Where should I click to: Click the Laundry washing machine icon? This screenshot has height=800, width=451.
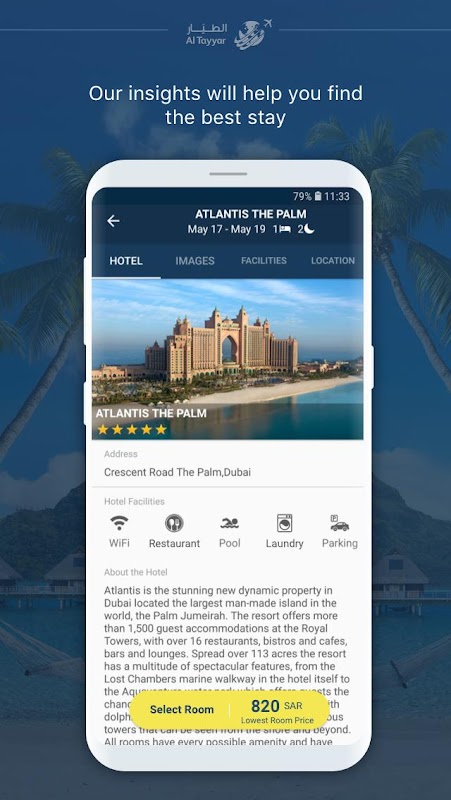pos(284,523)
